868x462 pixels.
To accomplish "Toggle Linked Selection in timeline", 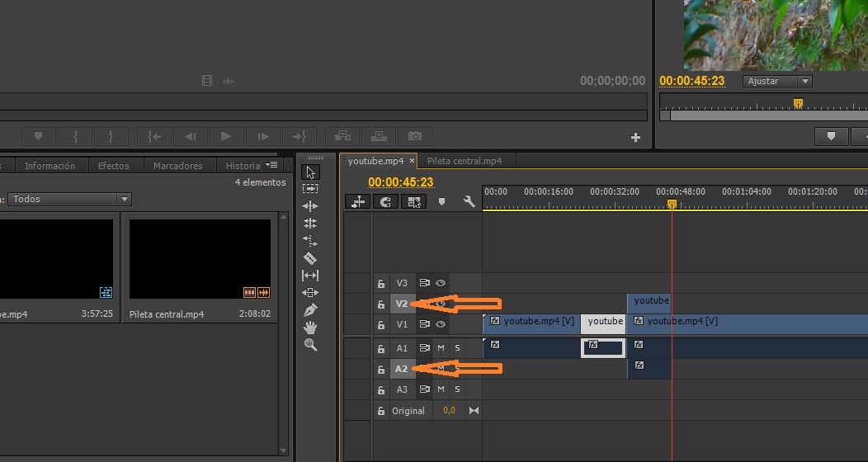I will click(414, 202).
